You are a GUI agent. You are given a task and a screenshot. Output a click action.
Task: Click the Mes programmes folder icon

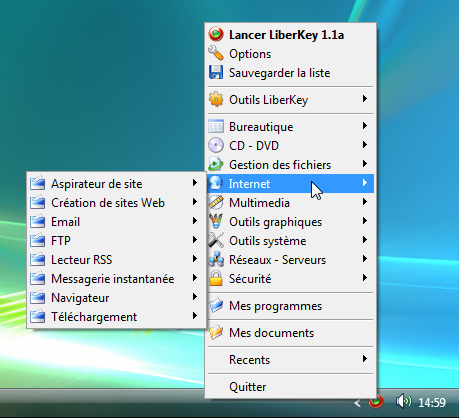[216, 306]
